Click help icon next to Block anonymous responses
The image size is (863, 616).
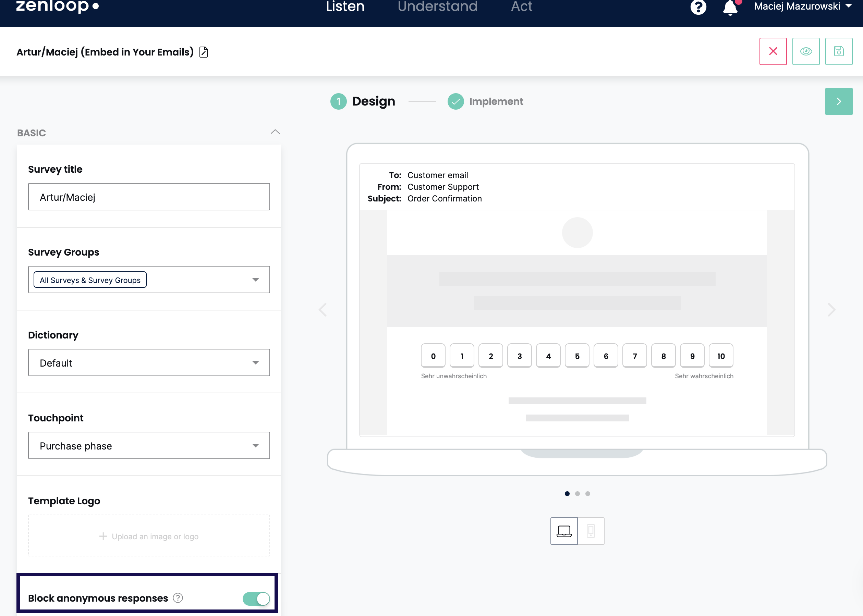pyautogui.click(x=178, y=598)
